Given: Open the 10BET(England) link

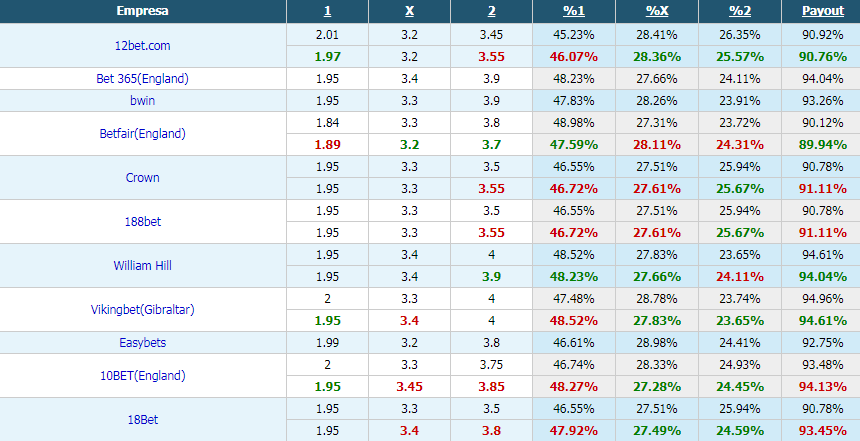Looking at the screenshot, I should 143,375.
